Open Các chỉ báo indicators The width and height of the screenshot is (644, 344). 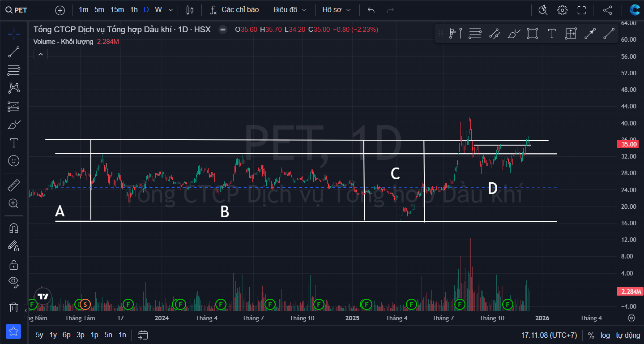(x=235, y=10)
